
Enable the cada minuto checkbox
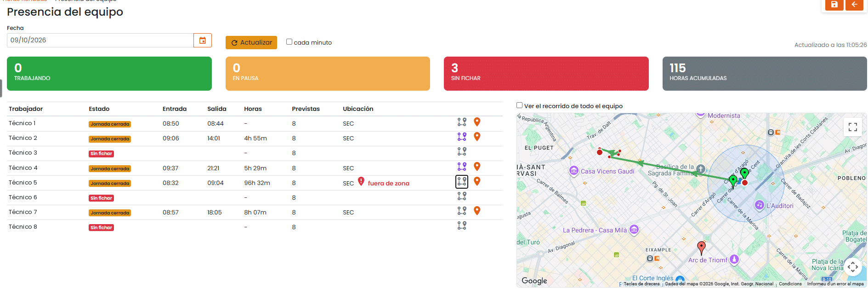click(x=289, y=42)
